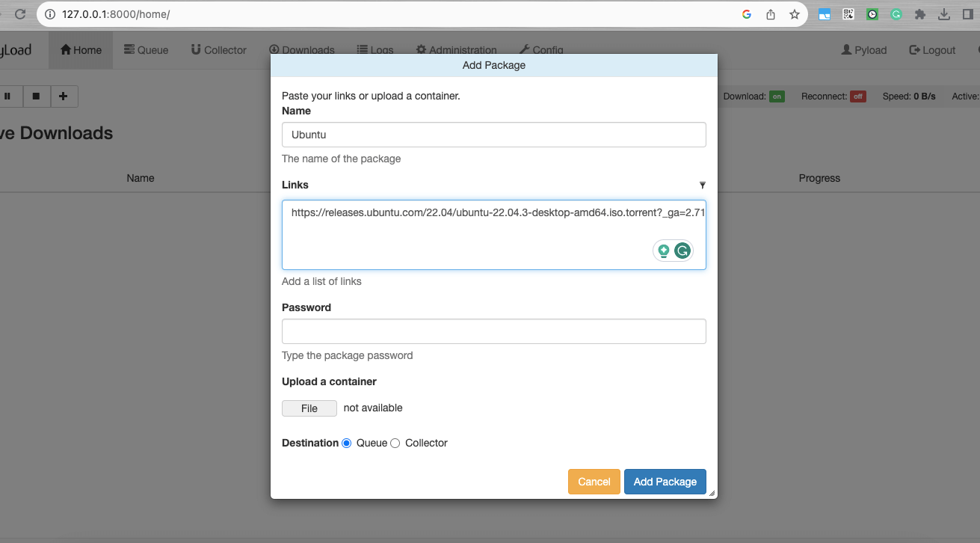The height and width of the screenshot is (543, 980).
Task: Select Collector as destination
Action: coord(395,444)
